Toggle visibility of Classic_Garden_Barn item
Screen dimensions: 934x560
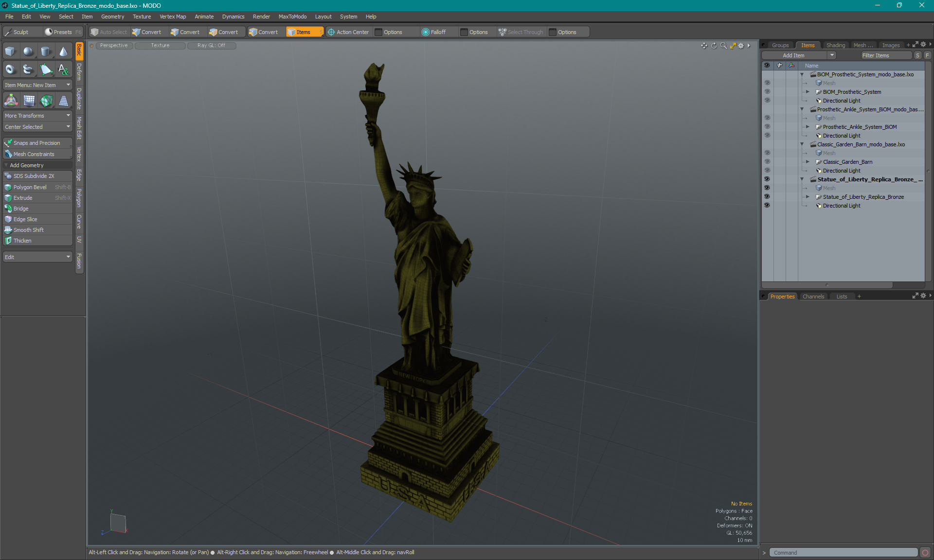(767, 162)
